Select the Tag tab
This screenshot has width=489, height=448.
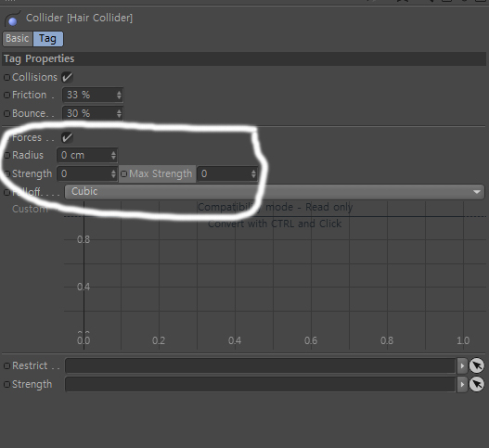pyautogui.click(x=47, y=39)
